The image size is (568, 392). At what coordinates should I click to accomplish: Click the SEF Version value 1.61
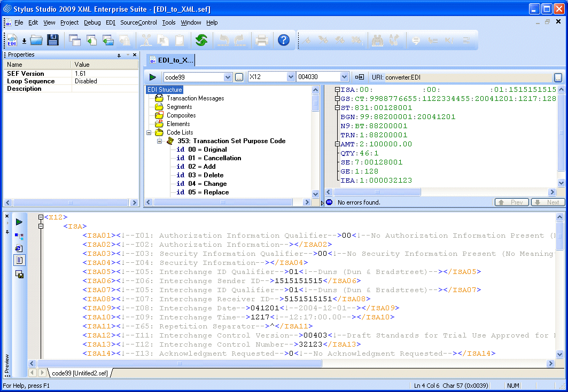(x=80, y=74)
